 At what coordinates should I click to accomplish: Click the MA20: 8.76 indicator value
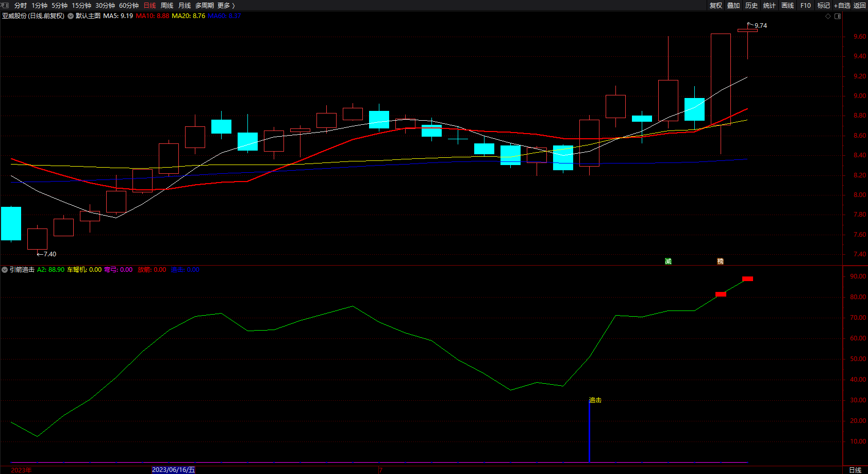189,16
